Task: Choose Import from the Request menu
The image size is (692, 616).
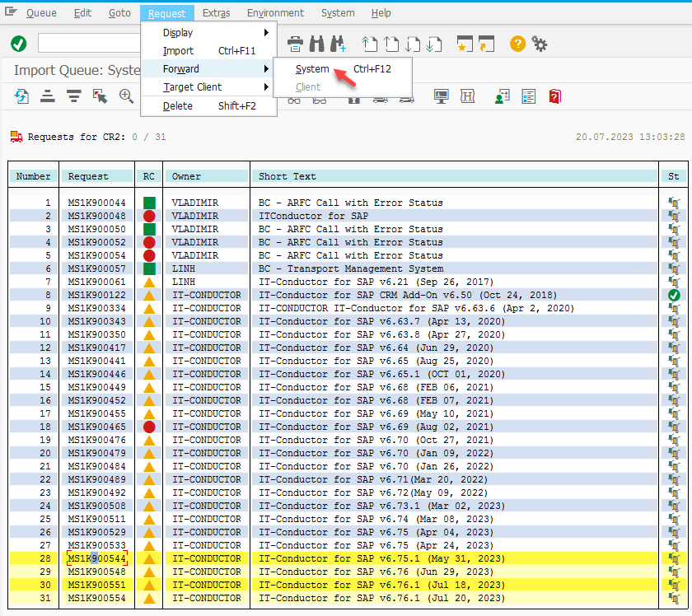Action: pyautogui.click(x=208, y=51)
